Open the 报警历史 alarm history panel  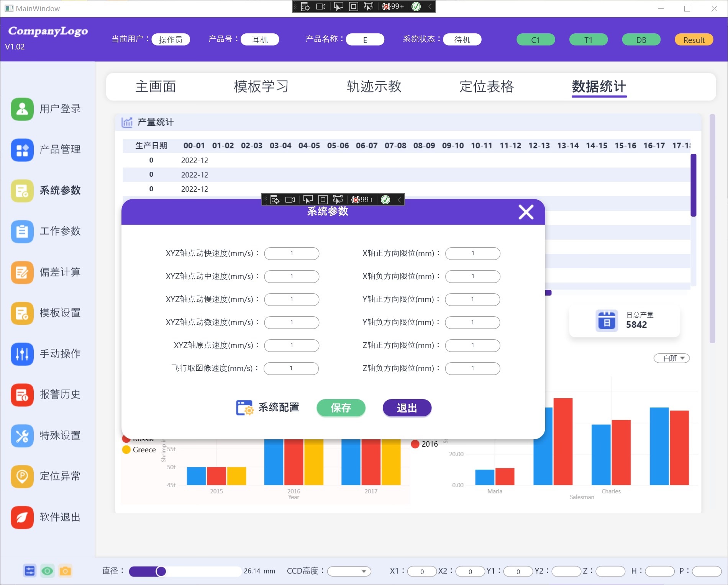[22, 395]
